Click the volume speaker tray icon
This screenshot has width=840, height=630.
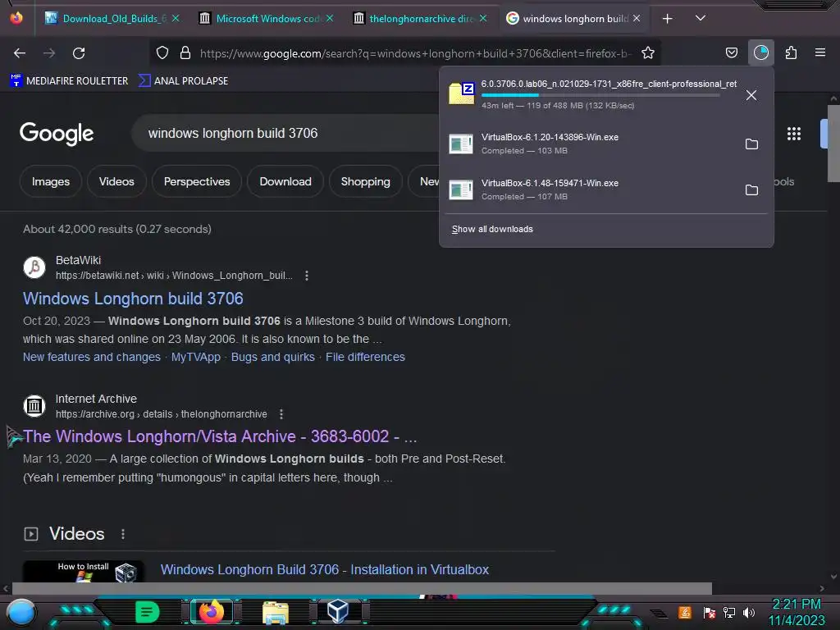pos(749,613)
